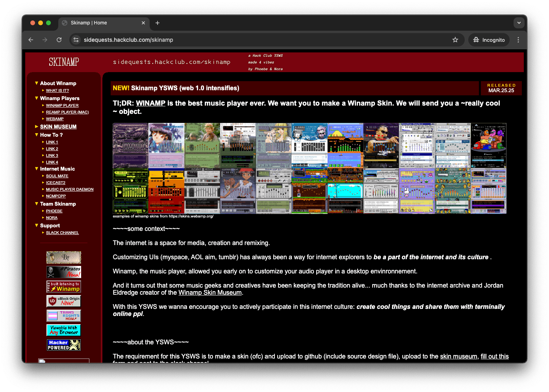This screenshot has width=549, height=392.
Task: Open the SLACK CHANNEL support link
Action: (62, 233)
